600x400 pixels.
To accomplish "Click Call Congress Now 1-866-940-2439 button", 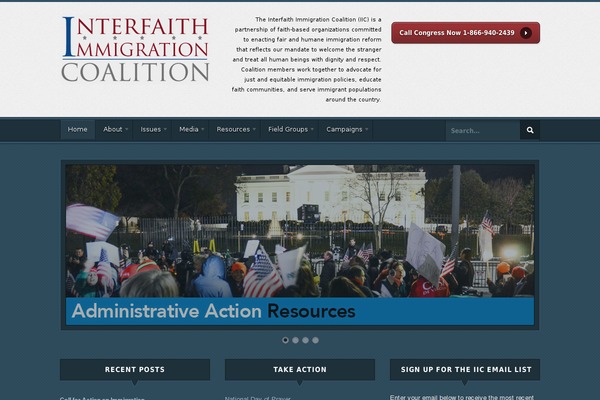I will [x=465, y=33].
